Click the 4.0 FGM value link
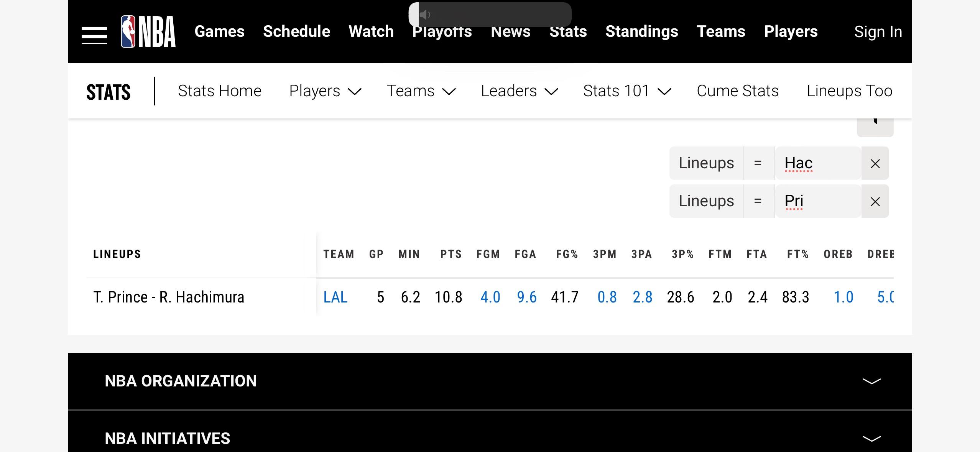 [x=490, y=297]
